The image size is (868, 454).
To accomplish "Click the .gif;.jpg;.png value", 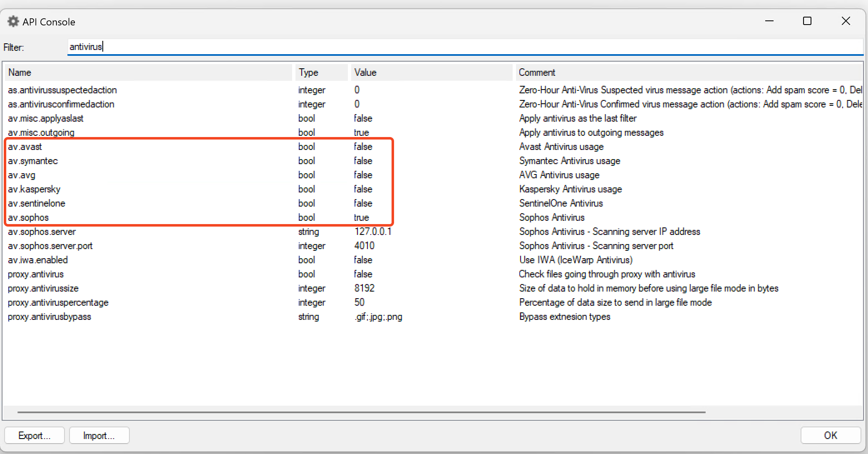I will pos(378,317).
